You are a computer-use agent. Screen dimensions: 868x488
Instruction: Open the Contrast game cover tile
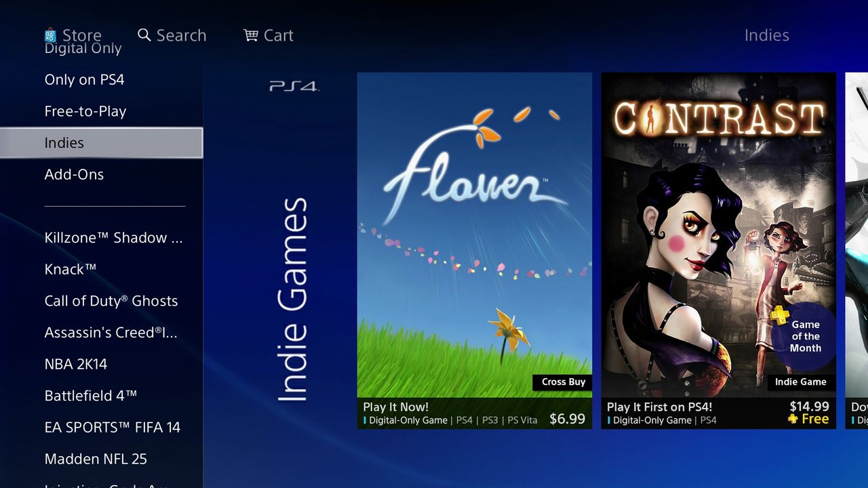coord(718,250)
